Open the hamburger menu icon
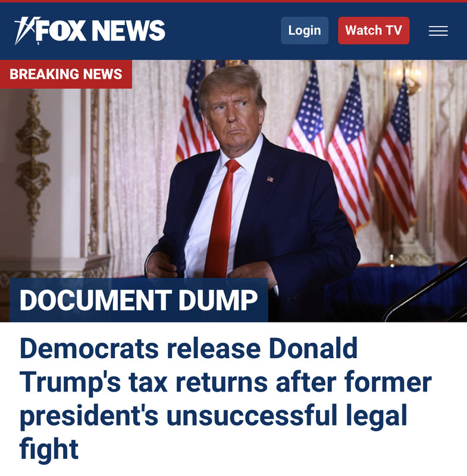This screenshot has width=467, height=476. pos(438,31)
